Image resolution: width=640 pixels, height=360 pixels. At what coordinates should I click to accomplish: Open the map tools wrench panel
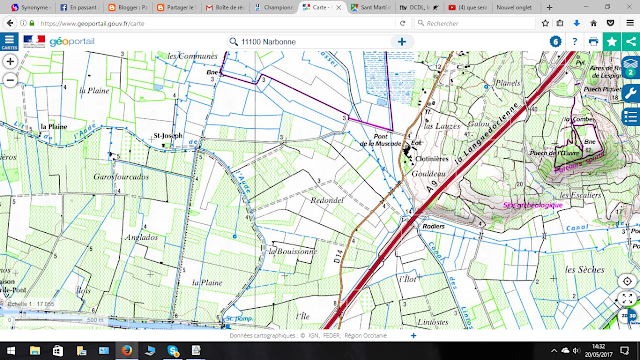[631, 93]
